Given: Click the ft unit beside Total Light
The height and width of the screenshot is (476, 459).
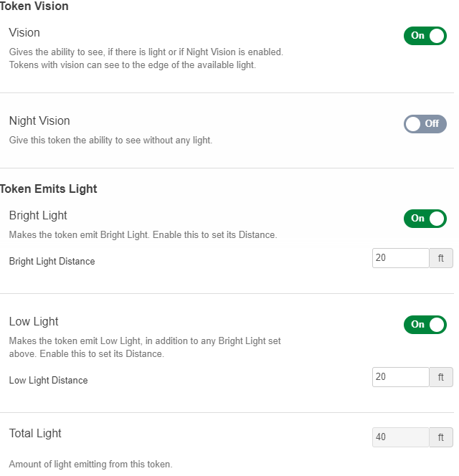Looking at the screenshot, I should pyautogui.click(x=441, y=437).
